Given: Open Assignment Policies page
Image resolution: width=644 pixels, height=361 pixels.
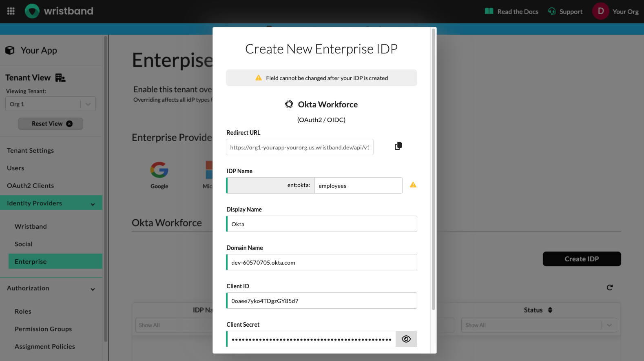Looking at the screenshot, I should click(45, 347).
